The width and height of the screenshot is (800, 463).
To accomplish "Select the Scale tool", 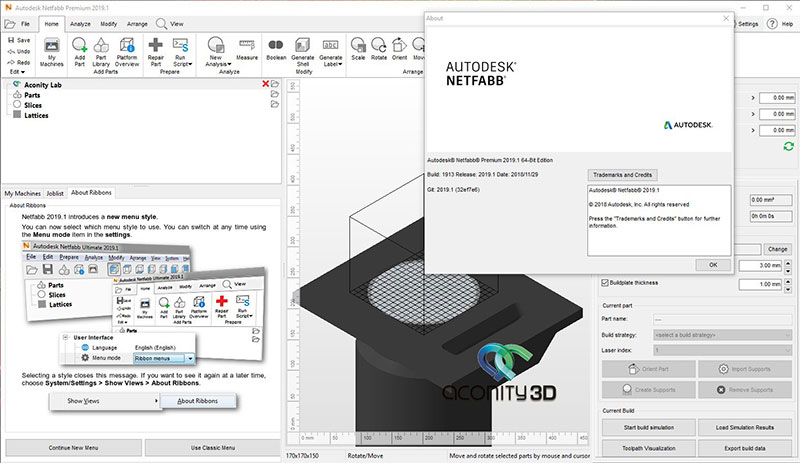I will coord(358,49).
